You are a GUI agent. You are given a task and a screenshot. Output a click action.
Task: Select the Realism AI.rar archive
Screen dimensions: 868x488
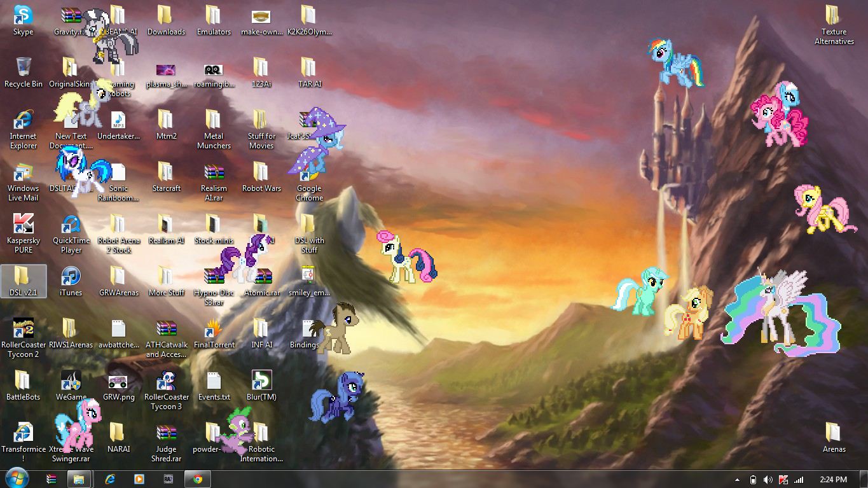(x=214, y=181)
